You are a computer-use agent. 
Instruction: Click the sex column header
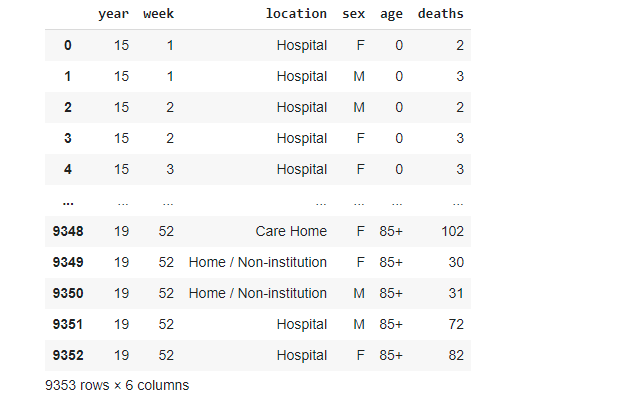353,14
